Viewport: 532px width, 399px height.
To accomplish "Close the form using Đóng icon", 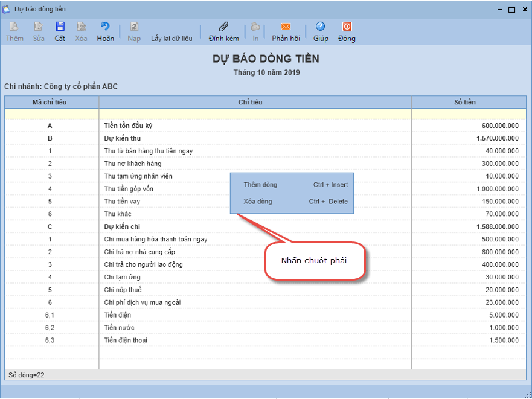I will 347,27.
